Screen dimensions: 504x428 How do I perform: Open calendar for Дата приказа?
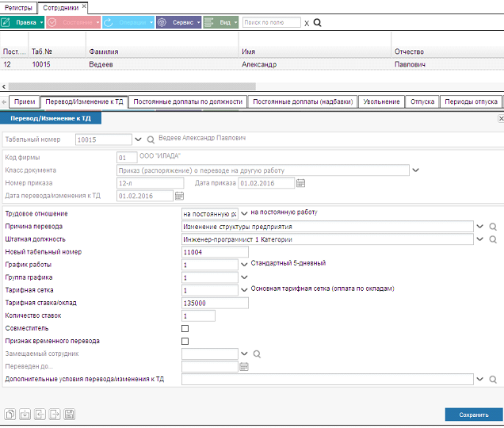tap(300, 183)
